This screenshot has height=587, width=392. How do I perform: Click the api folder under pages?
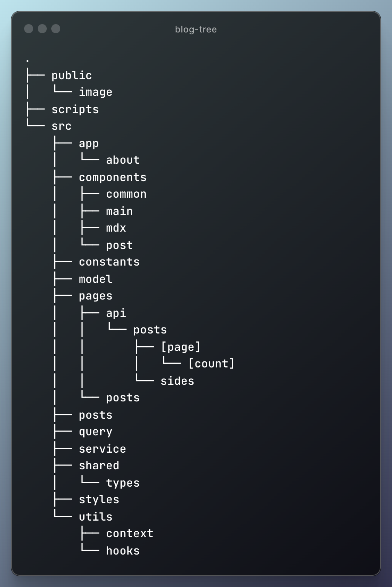coord(116,313)
